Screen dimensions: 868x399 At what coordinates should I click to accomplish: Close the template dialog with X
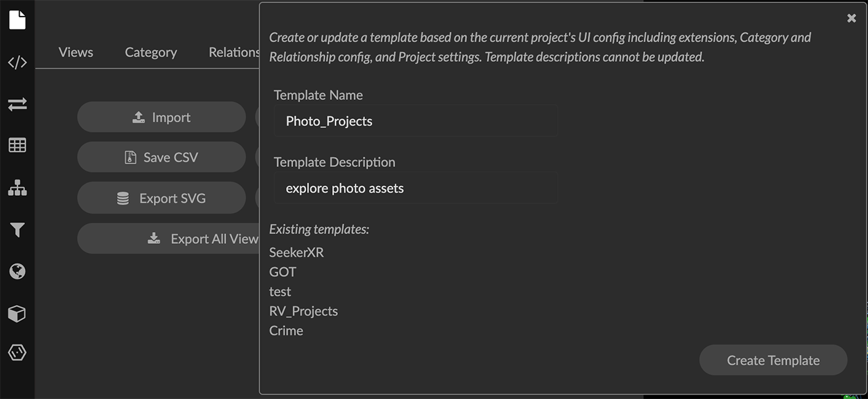click(852, 18)
